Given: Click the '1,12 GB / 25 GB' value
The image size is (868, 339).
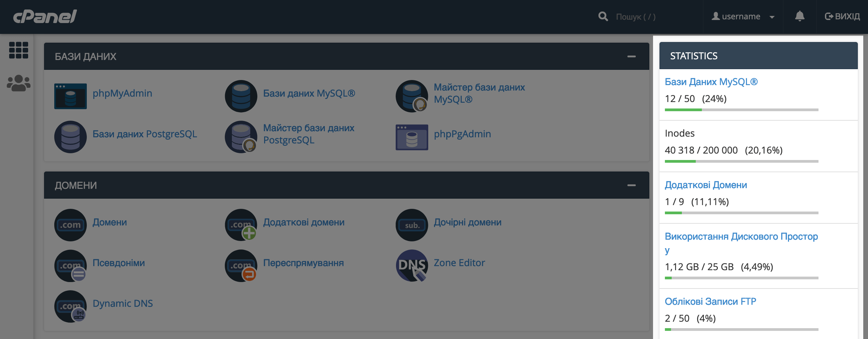Looking at the screenshot, I should [x=699, y=267].
